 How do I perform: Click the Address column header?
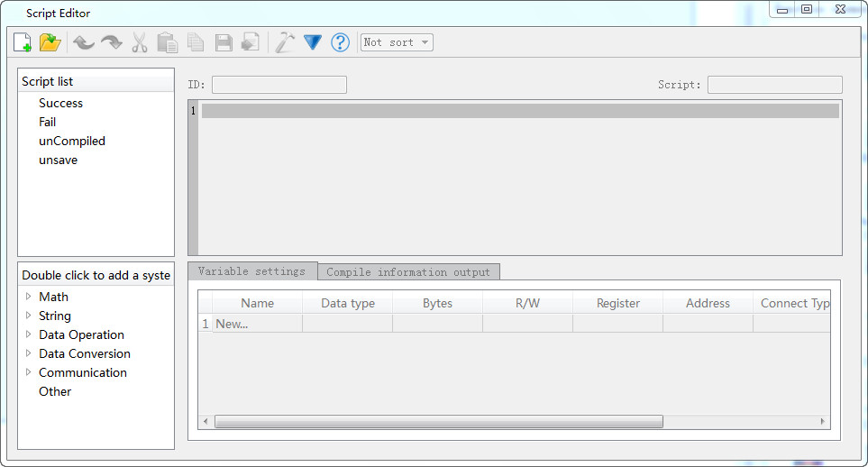[x=708, y=303]
